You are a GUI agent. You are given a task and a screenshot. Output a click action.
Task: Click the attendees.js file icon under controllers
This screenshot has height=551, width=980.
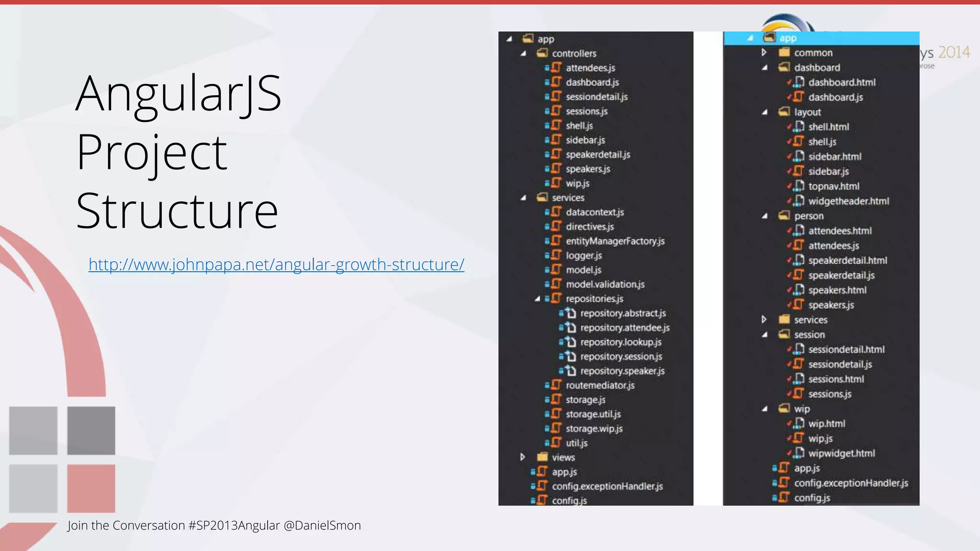[555, 67]
